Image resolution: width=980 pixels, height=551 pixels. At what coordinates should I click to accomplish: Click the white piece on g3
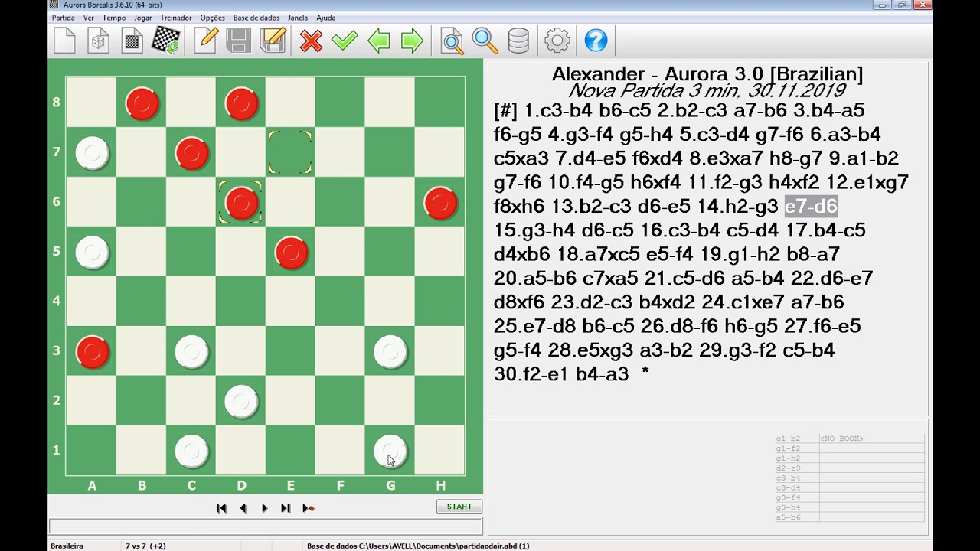tap(390, 352)
